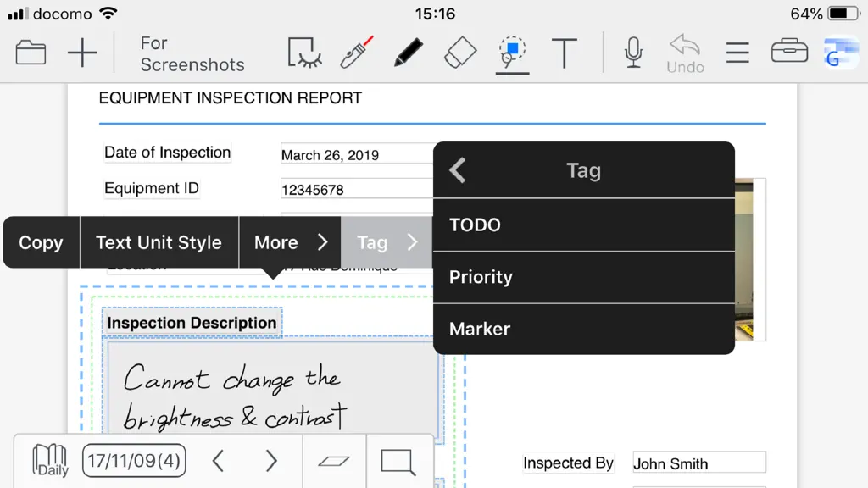Select the Marker tag option
This screenshot has width=868, height=488.
pyautogui.click(x=584, y=330)
